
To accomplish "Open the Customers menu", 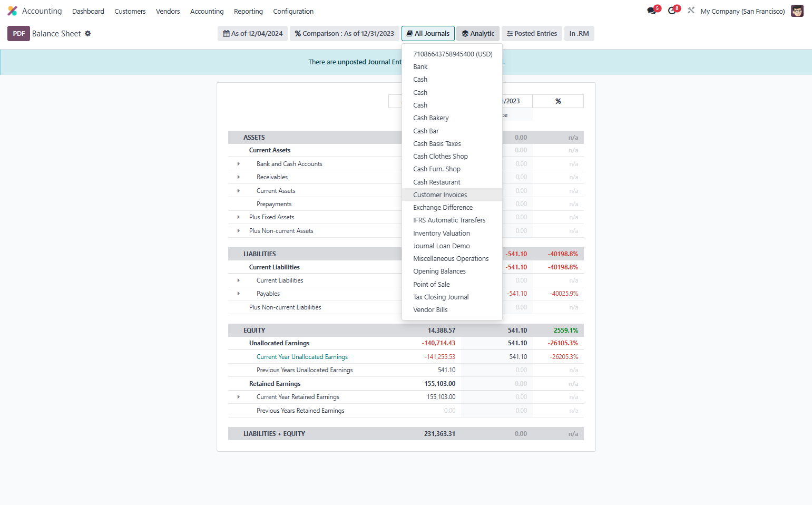I will 130,11.
